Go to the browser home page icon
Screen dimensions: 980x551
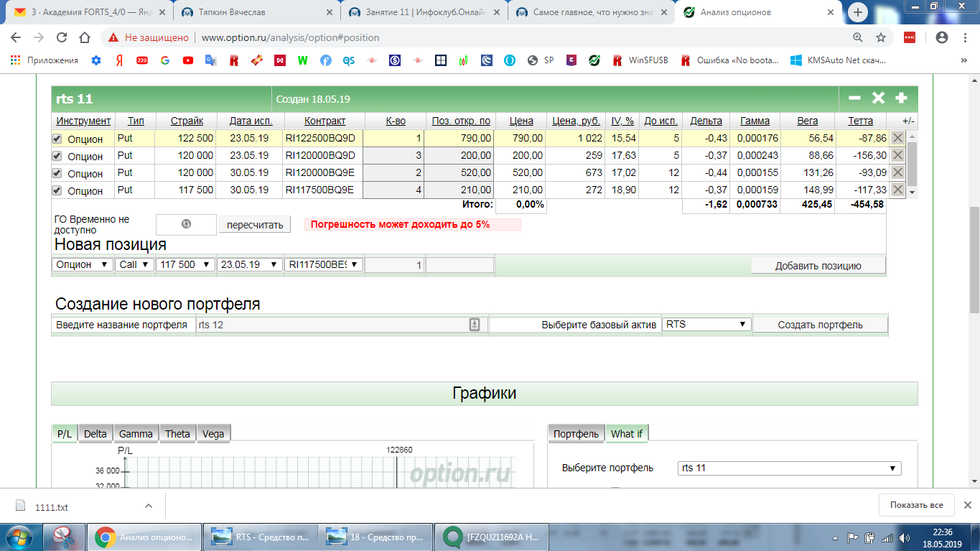click(x=85, y=37)
